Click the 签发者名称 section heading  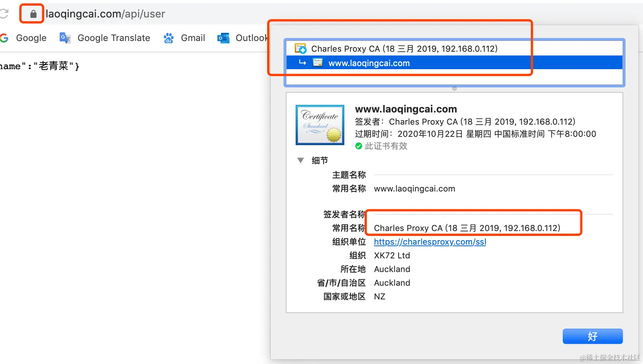[344, 214]
